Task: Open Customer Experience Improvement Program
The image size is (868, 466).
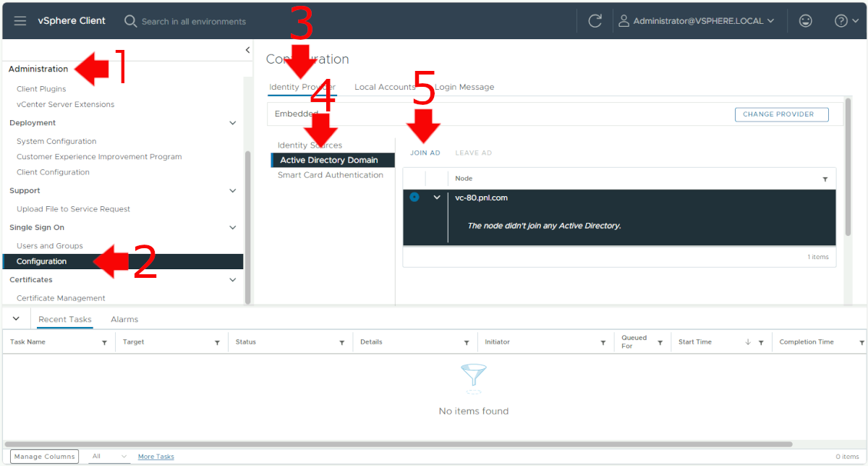Action: 99,156
